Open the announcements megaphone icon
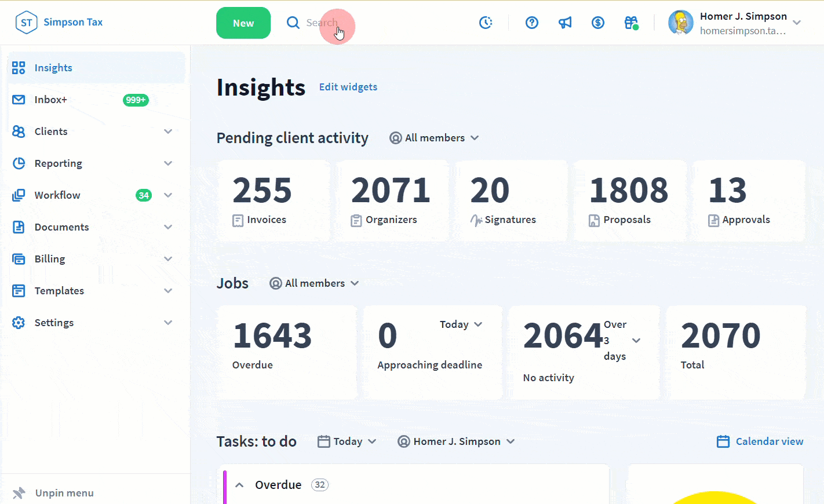Image resolution: width=824 pixels, height=504 pixels. click(565, 23)
